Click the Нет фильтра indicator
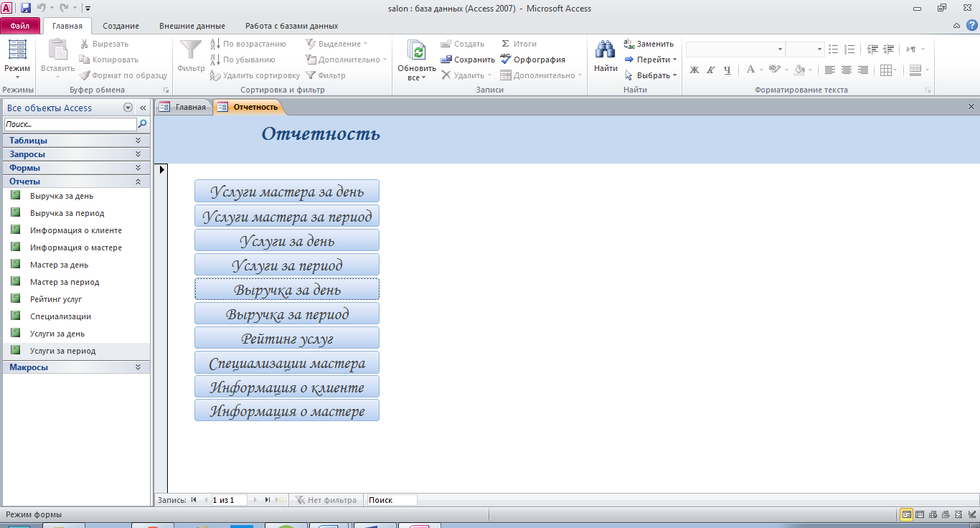The height and width of the screenshot is (528, 980). pos(326,500)
